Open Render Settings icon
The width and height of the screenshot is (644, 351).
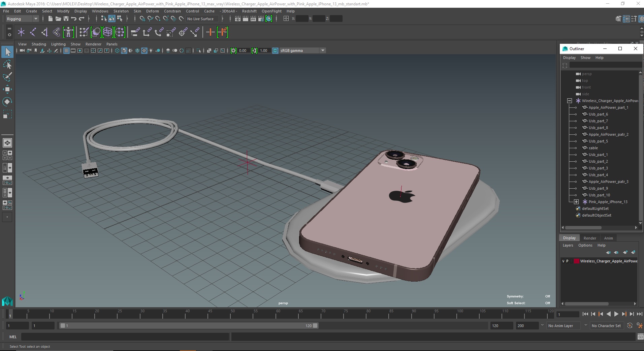[261, 19]
